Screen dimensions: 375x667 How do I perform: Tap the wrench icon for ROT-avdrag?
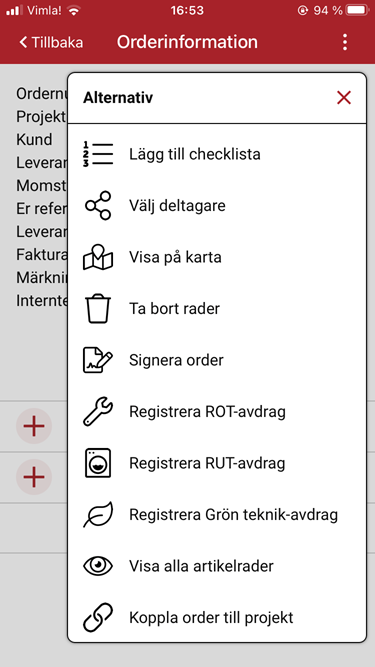(98, 412)
